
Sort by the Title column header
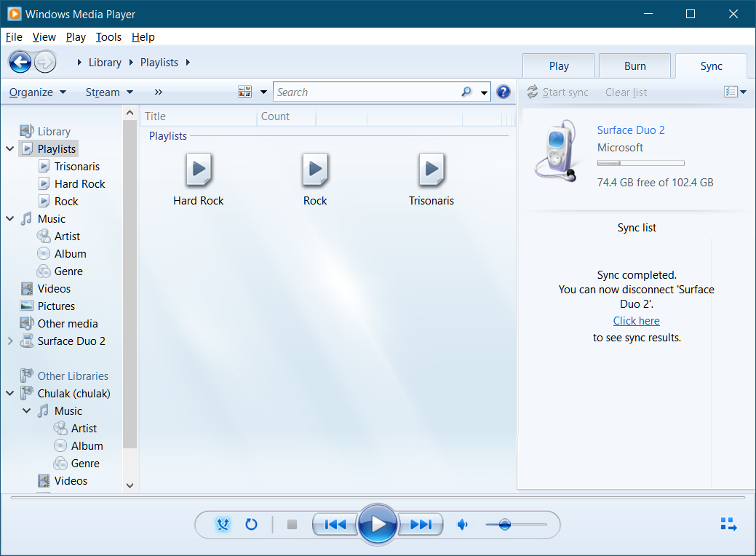coord(199,116)
